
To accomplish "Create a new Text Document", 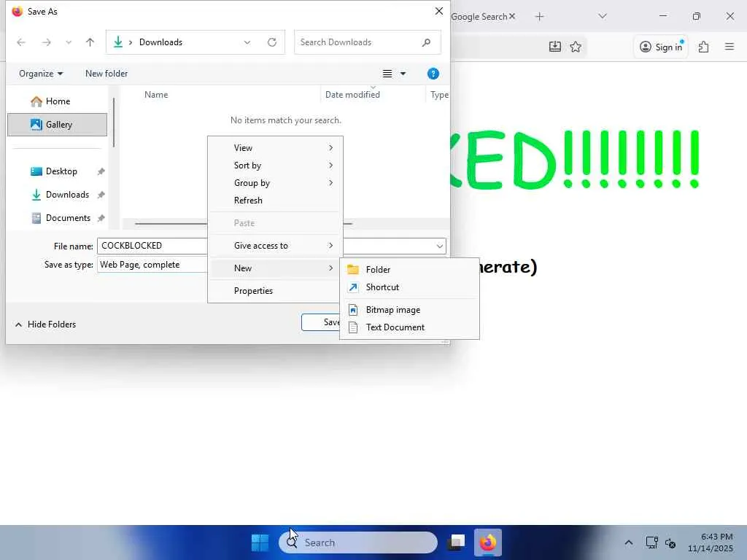I will 409,327.
